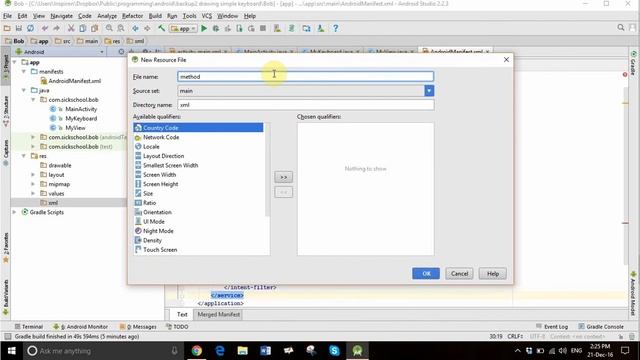This screenshot has height=360, width=640.
Task: Select Night Mode qualifier
Action: (198, 231)
